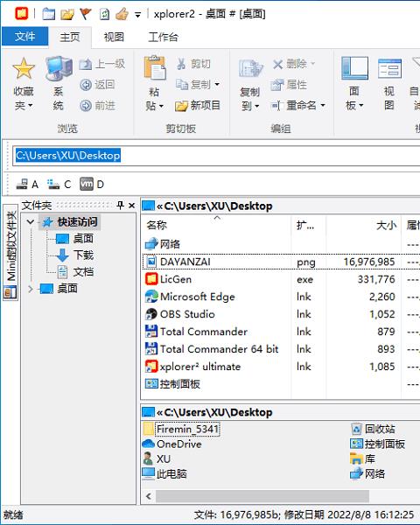The height and width of the screenshot is (525, 420).
Task: Click the 删除 delete button
Action: click(290, 64)
